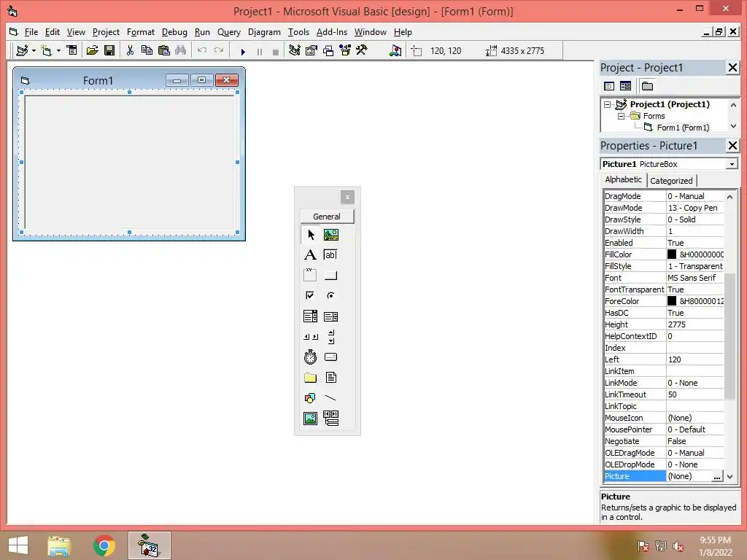Viewport: 747px width, 560px height.
Task: Select the DirListBox folder tool
Action: click(x=310, y=378)
